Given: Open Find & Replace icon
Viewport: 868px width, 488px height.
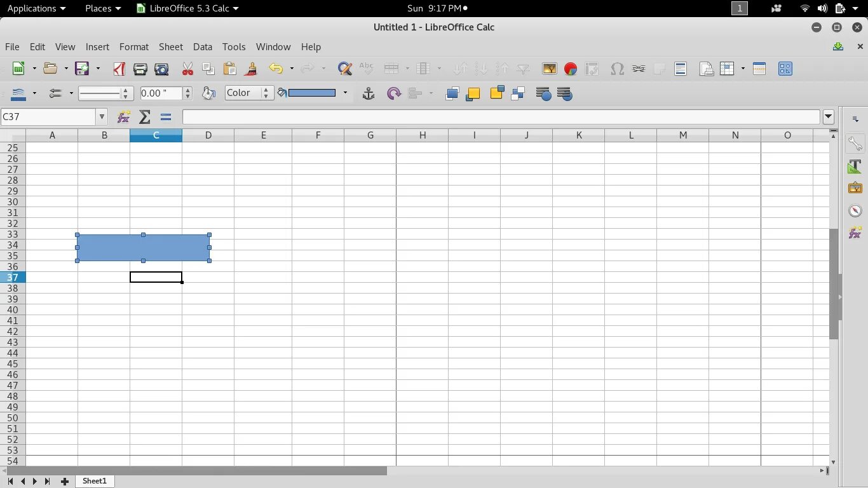Looking at the screenshot, I should pyautogui.click(x=344, y=69).
